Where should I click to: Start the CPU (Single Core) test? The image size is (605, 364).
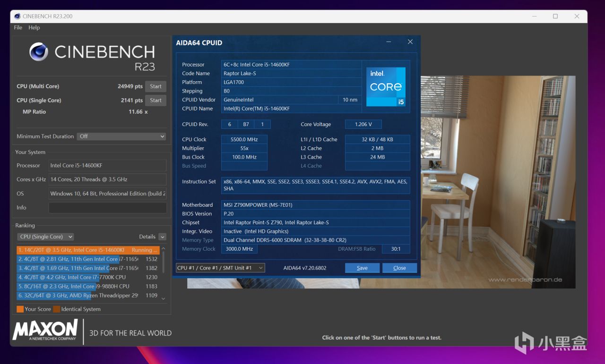(156, 100)
